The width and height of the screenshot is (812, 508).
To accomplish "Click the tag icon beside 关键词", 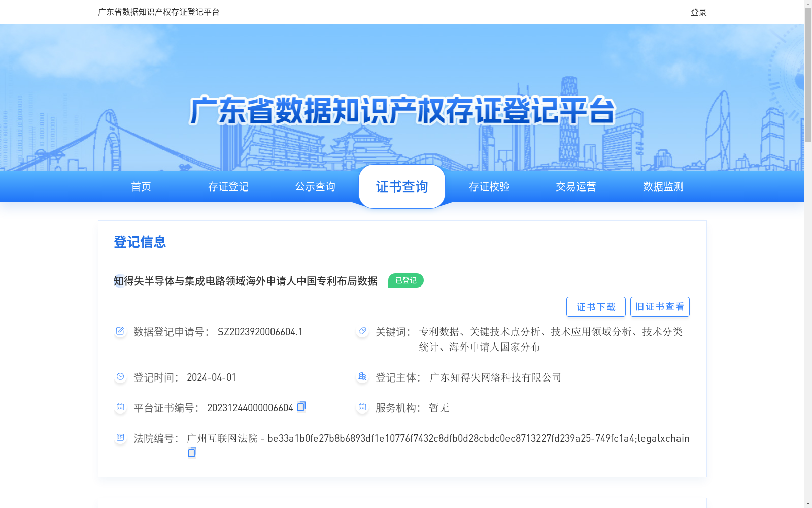I will tap(362, 331).
